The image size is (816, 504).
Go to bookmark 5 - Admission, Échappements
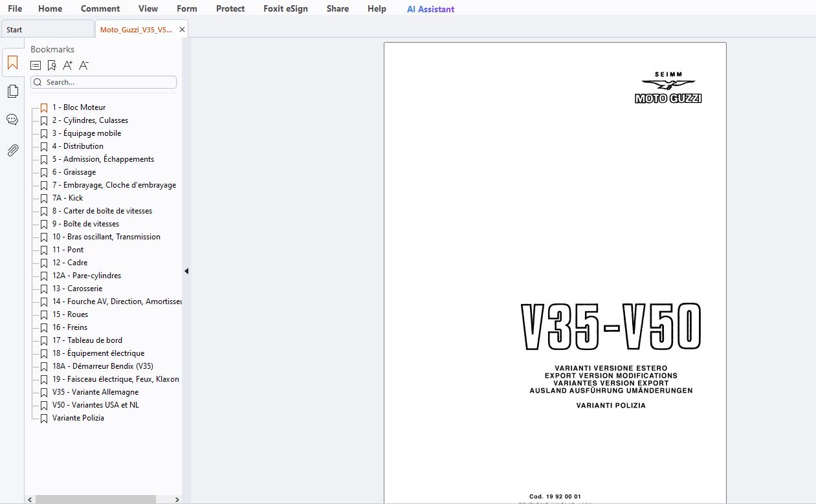(103, 159)
